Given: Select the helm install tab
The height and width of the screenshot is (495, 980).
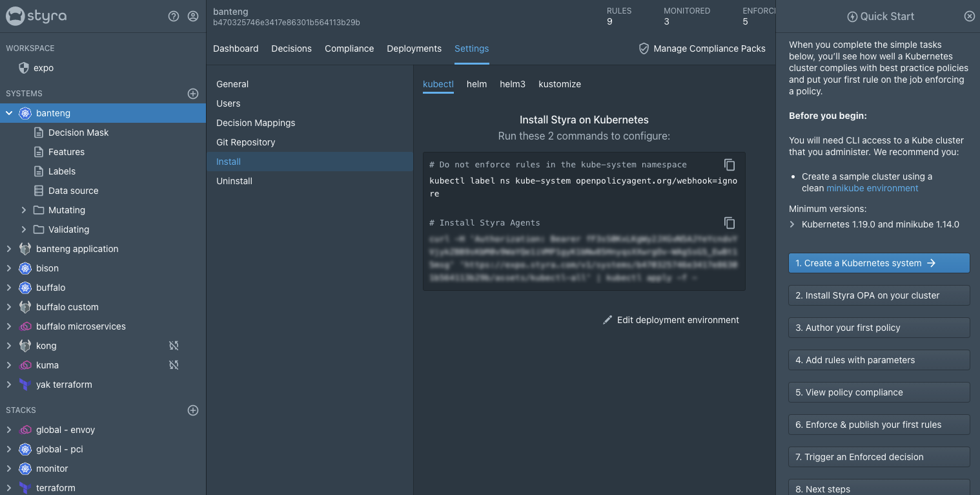Looking at the screenshot, I should click(476, 84).
